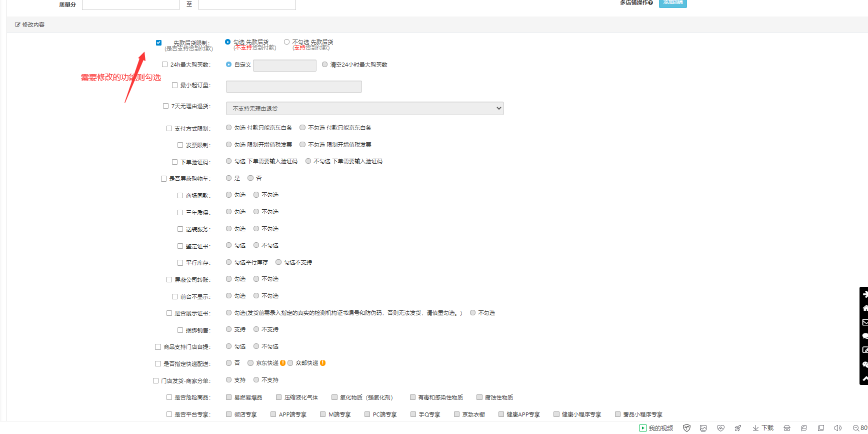
Task: Open 我的视频 in the status bar
Action: tap(656, 428)
